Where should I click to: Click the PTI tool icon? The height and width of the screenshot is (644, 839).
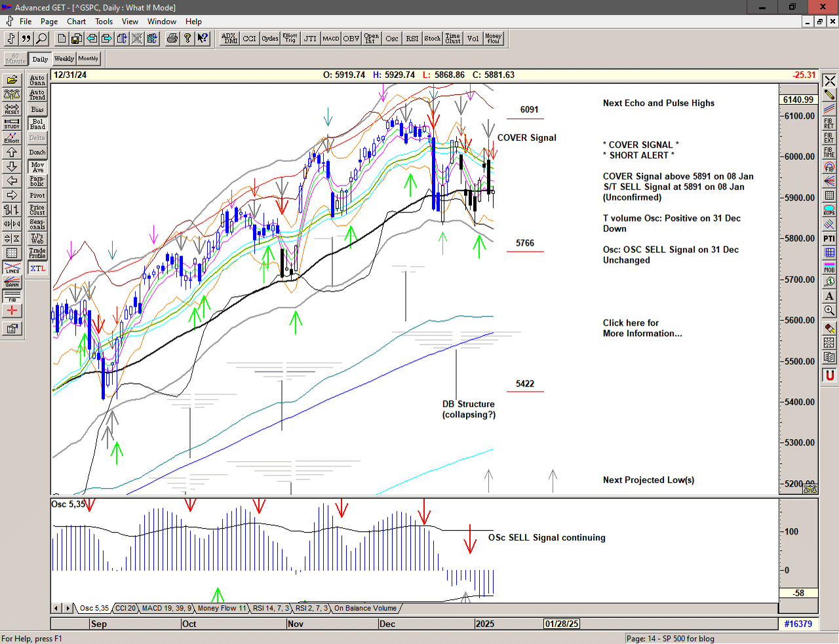(829, 238)
